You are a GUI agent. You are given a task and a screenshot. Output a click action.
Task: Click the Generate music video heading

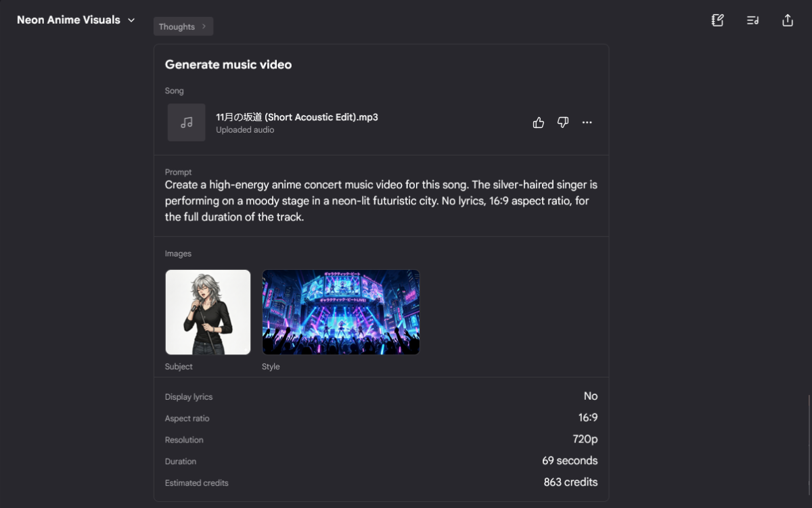229,65
